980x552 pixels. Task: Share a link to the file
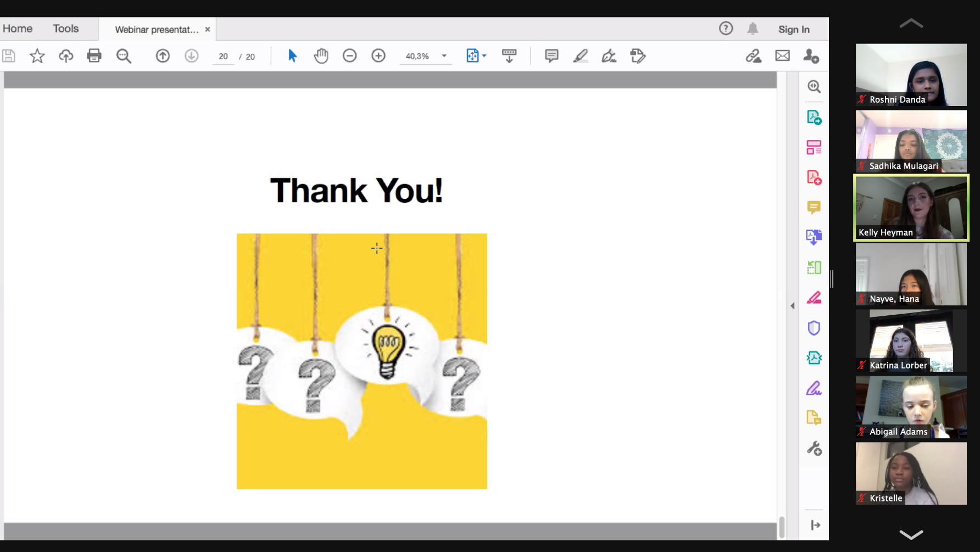pyautogui.click(x=754, y=56)
